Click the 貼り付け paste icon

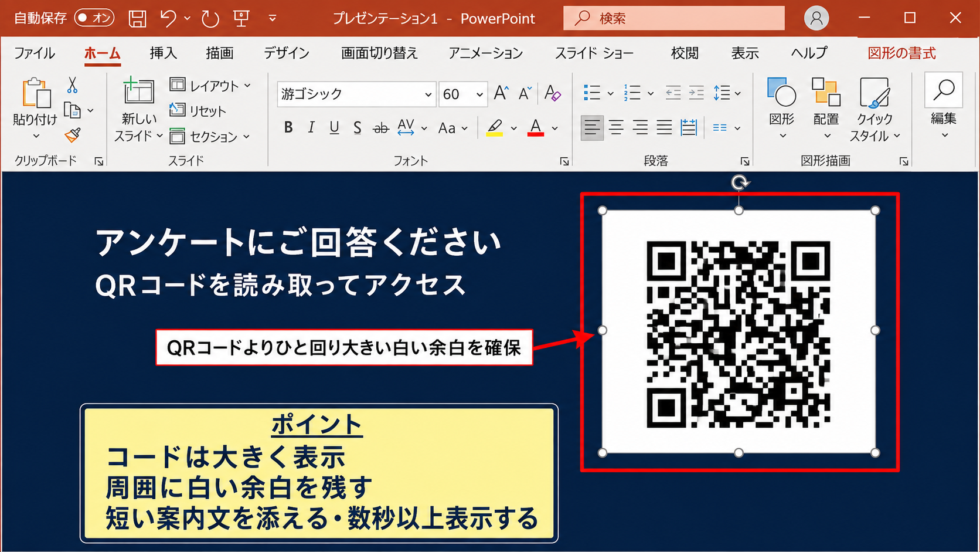(36, 93)
